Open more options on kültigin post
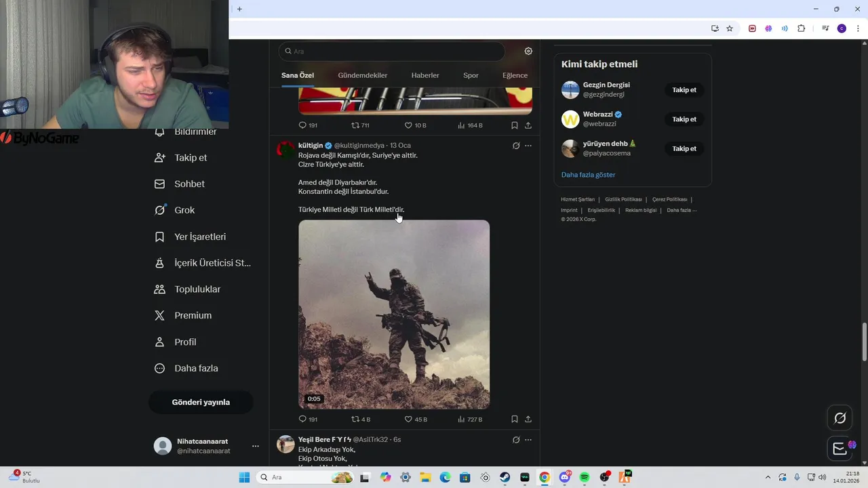The width and height of the screenshot is (868, 488). click(x=528, y=146)
